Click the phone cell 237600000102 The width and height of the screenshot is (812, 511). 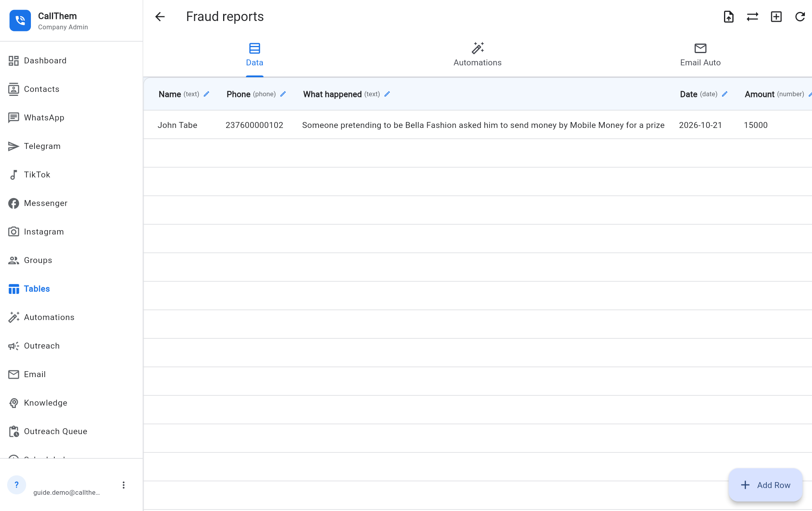pyautogui.click(x=254, y=125)
